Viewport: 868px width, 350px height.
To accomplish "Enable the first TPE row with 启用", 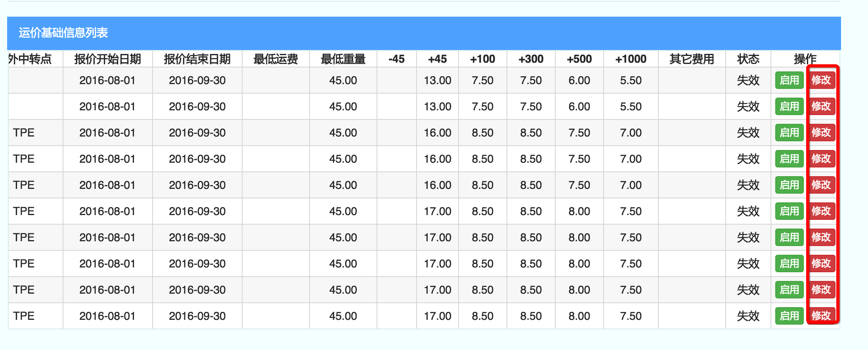I will point(789,133).
